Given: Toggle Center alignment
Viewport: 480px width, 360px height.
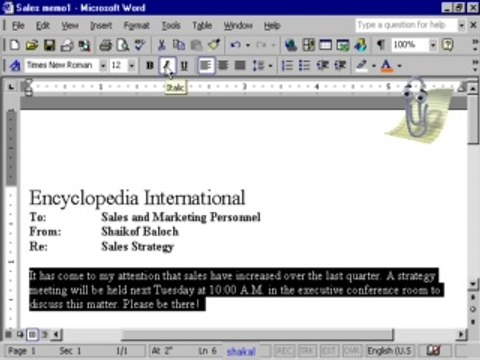Looking at the screenshot, I should click(223, 65).
